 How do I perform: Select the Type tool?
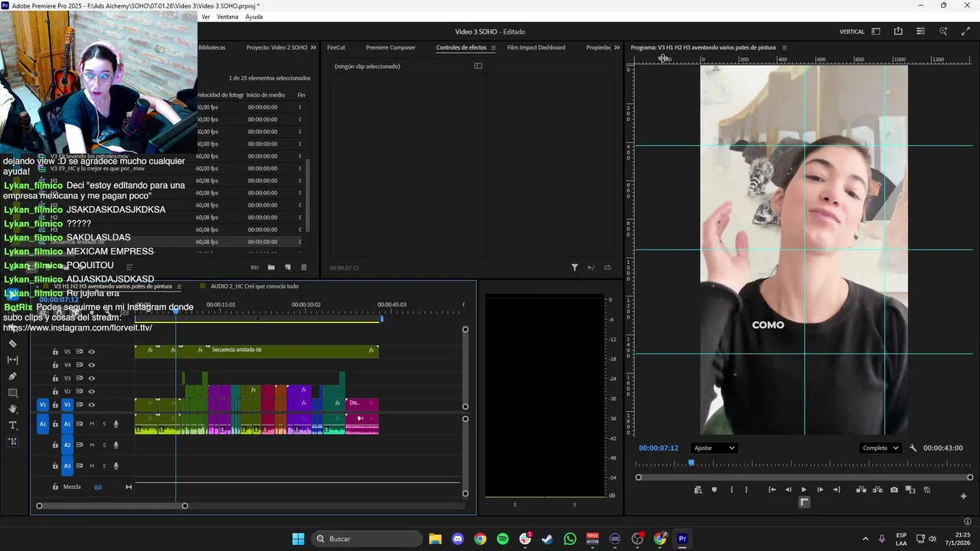click(x=12, y=425)
